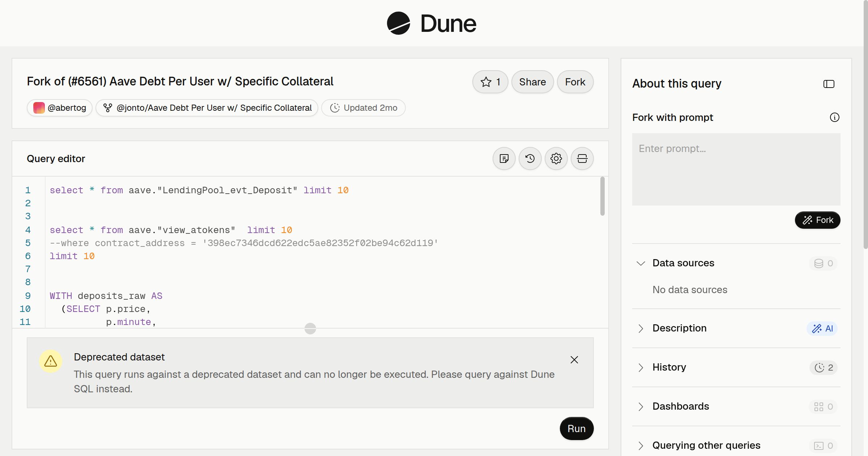
Task: Open @abertog user profile
Action: pyautogui.click(x=60, y=108)
